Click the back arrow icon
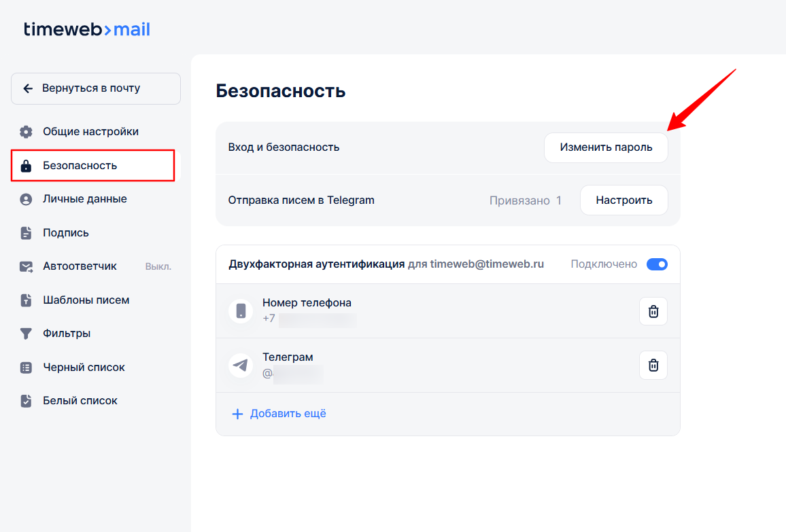This screenshot has width=786, height=532. click(x=28, y=88)
